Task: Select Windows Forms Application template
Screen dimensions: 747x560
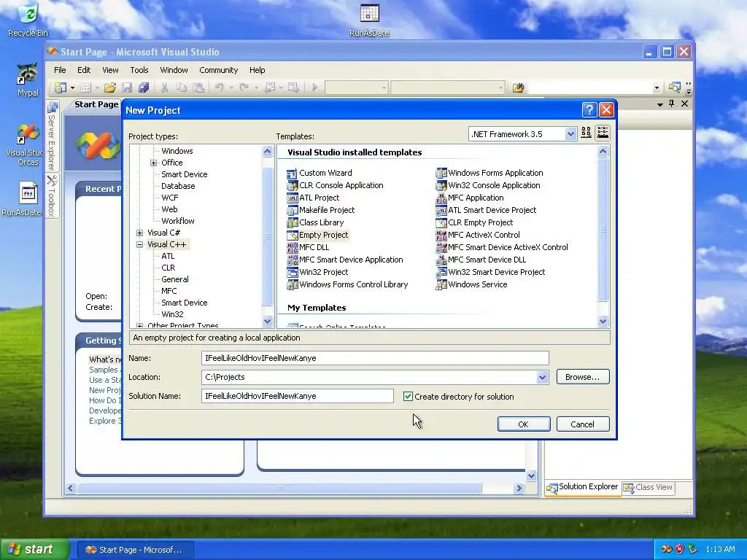Action: [489, 173]
